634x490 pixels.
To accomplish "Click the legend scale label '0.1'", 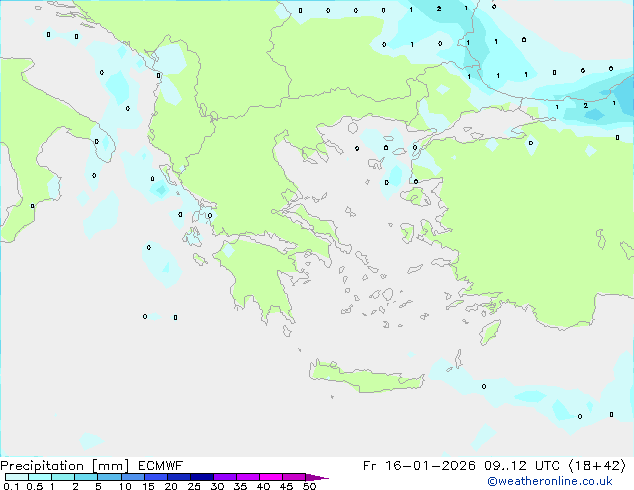I will pos(11,486).
